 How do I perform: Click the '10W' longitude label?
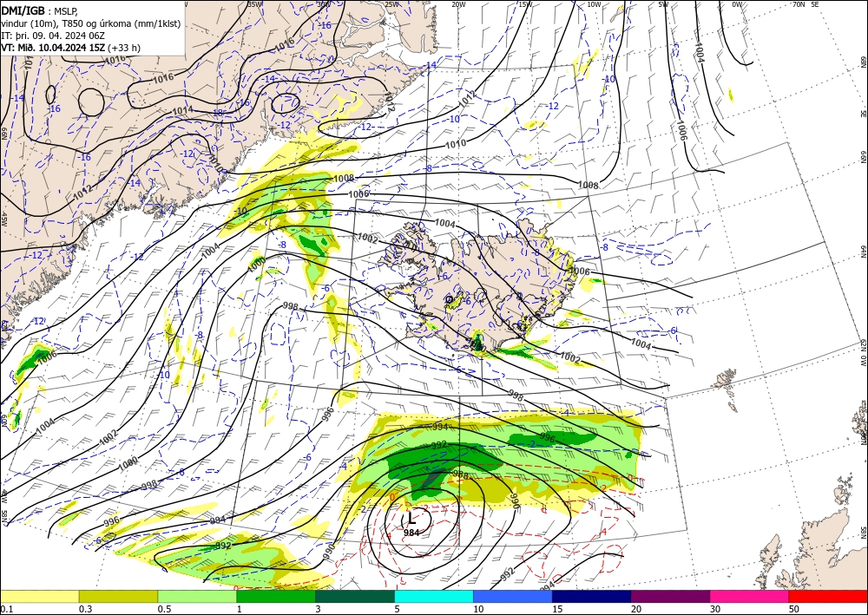coord(594,4)
